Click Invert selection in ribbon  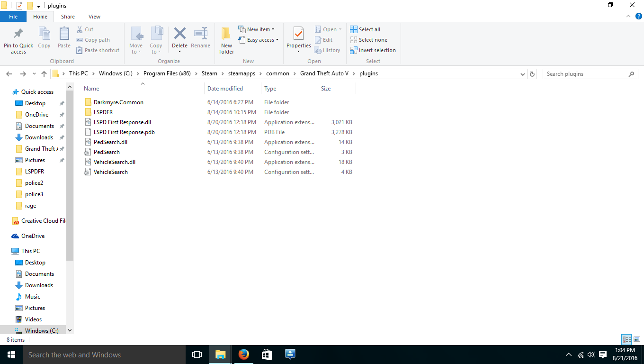coord(373,50)
